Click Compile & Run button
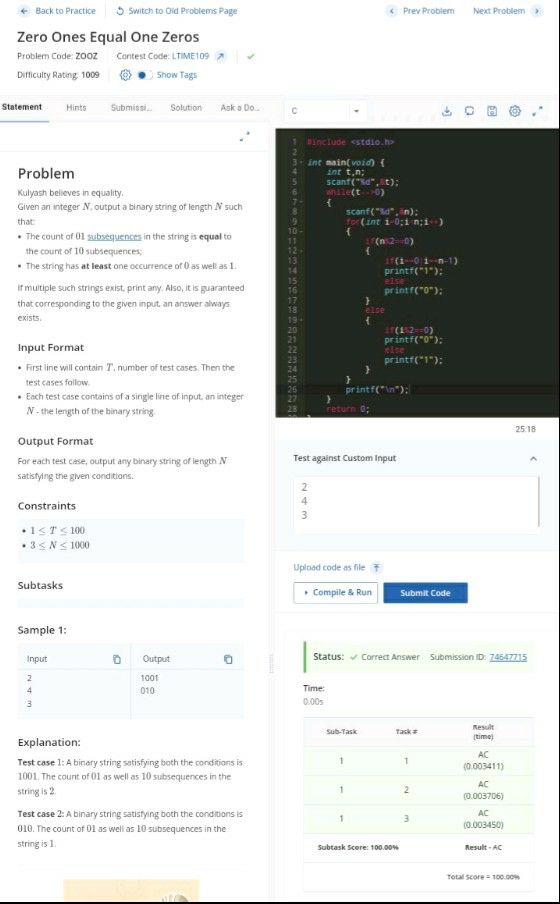This screenshot has height=904, width=560. coord(336,593)
